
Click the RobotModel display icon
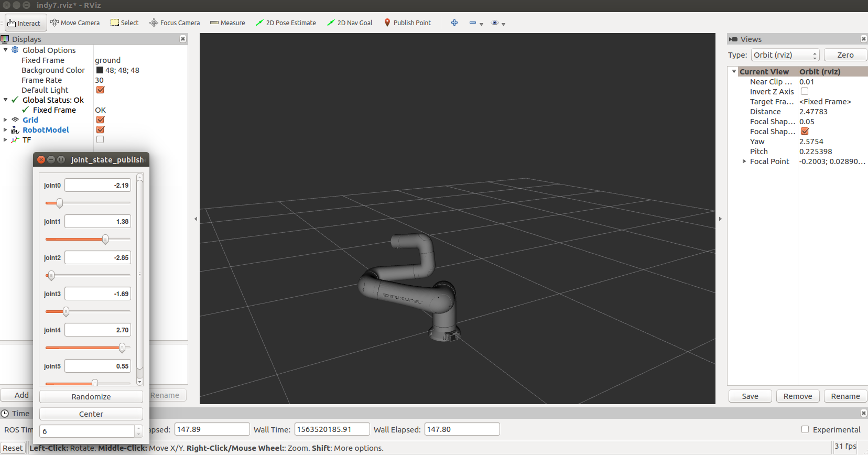pos(15,130)
